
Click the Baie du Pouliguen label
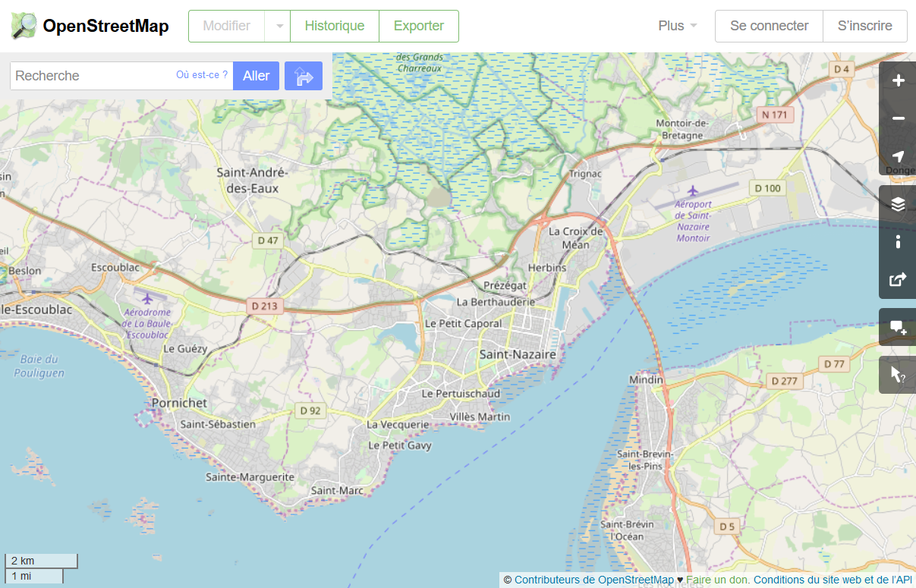(x=39, y=366)
